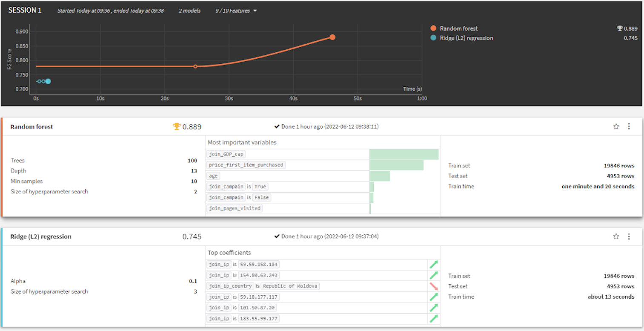Click checkmark next to Done 09:37:04

pyautogui.click(x=277, y=237)
